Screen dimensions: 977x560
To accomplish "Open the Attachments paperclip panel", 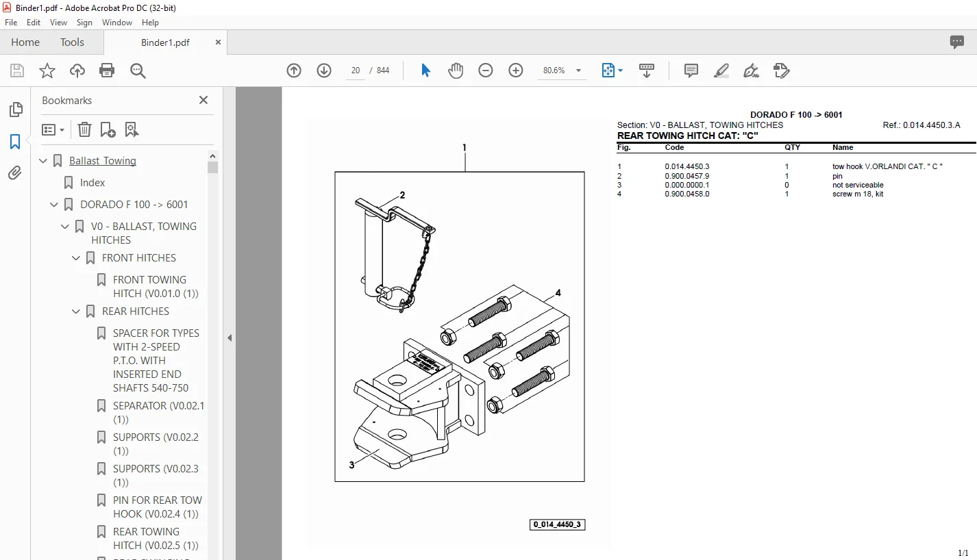I will (x=15, y=173).
